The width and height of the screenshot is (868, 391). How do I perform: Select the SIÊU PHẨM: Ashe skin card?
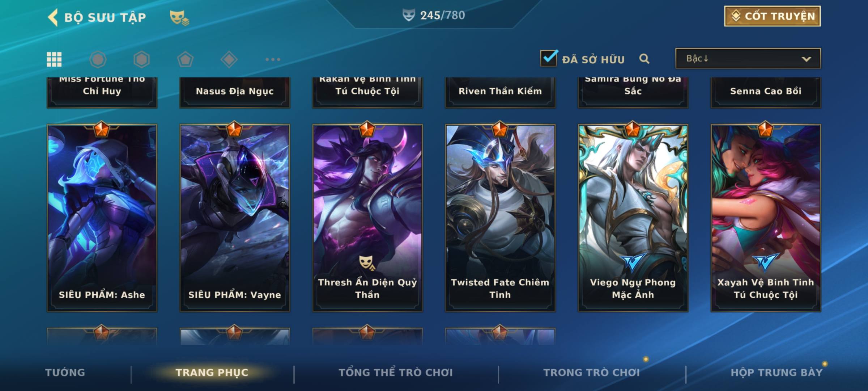tap(102, 218)
